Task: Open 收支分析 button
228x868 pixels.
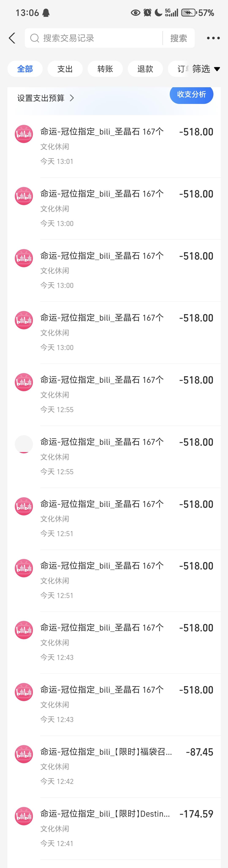Action: tap(191, 95)
